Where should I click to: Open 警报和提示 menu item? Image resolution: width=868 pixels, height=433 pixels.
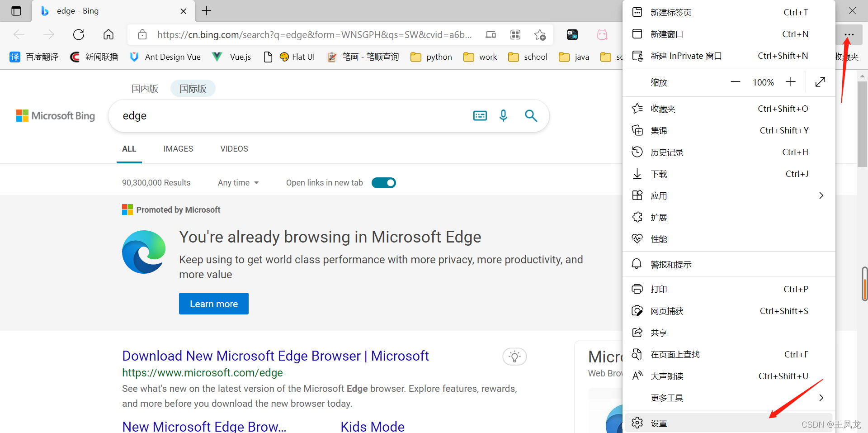coord(729,264)
